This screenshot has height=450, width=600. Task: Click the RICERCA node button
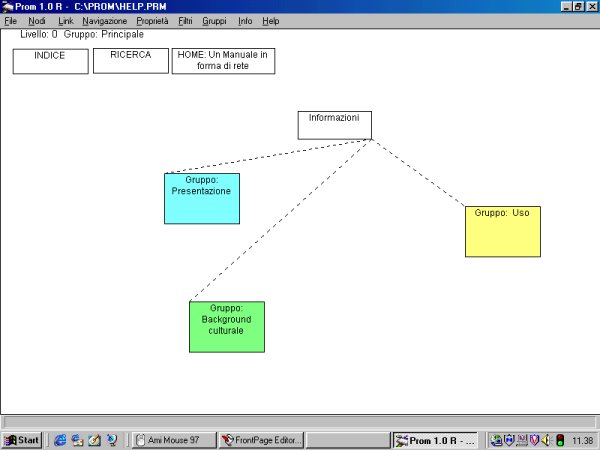coord(131,61)
